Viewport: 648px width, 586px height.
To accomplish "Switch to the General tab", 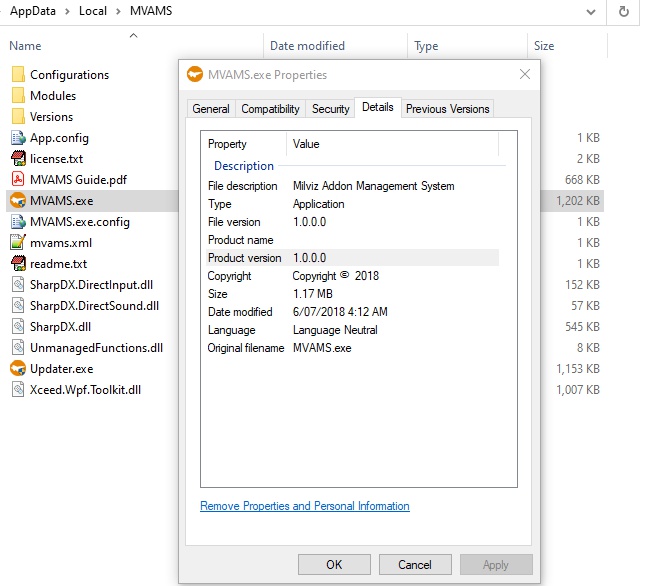I will click(x=211, y=109).
